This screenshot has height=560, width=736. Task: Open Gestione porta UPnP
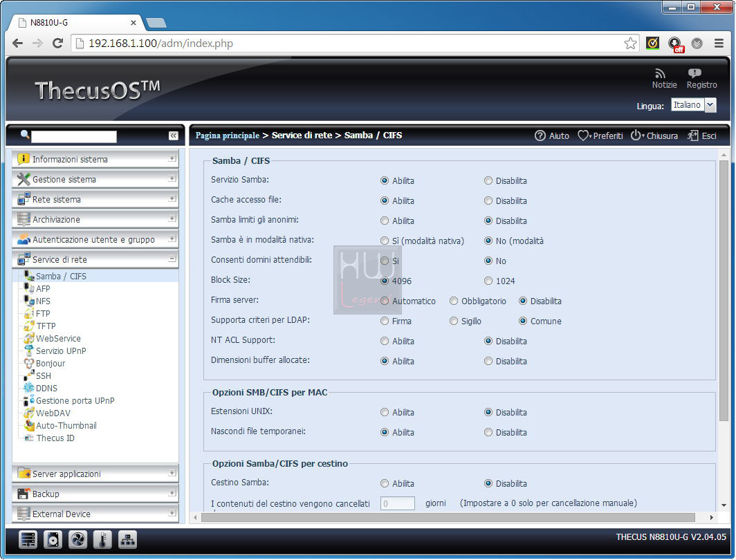[x=75, y=400]
